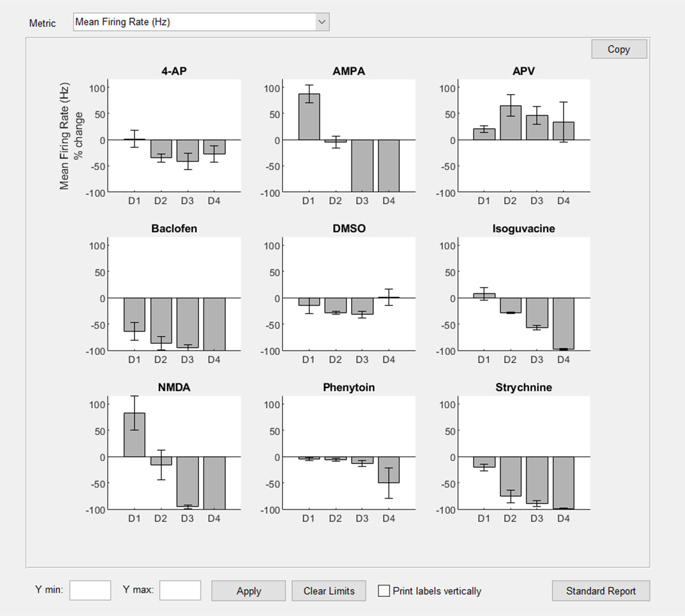This screenshot has height=616, width=685.
Task: Click the D1 bar in AMPA chart
Action: click(309, 117)
